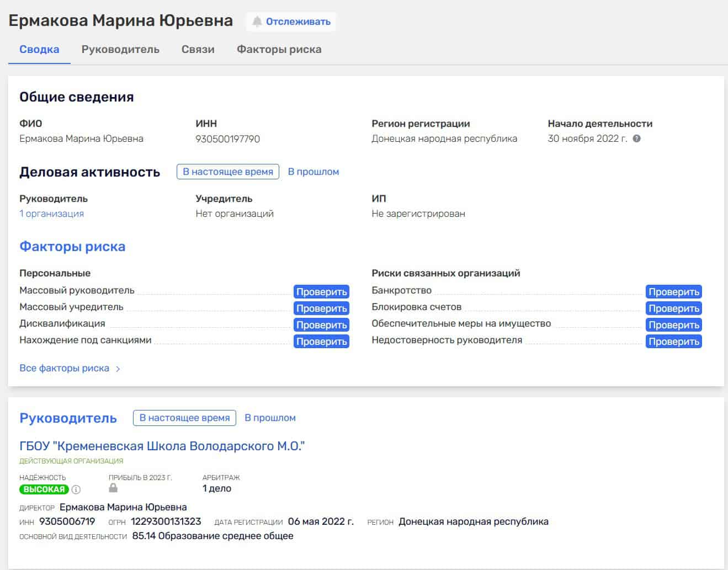The image size is (728, 570).
Task: Open ГБОУ "Кременевская Школа Володарского М.О." link
Action: [x=162, y=446]
